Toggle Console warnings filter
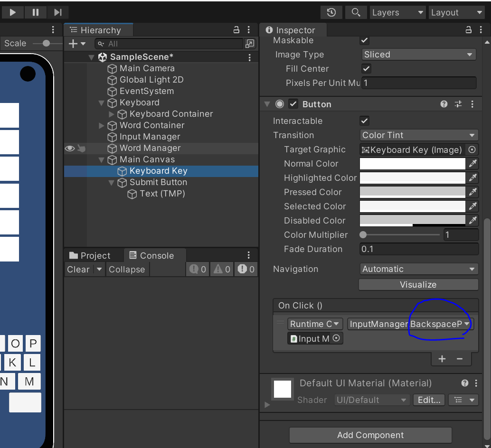Viewport: 491px width, 448px height. pyautogui.click(x=222, y=270)
